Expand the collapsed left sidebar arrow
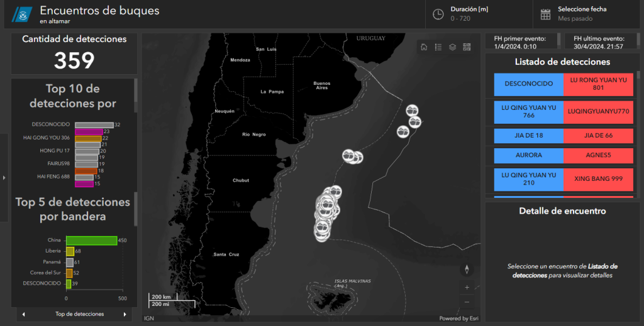This screenshot has width=644, height=326. tap(4, 178)
